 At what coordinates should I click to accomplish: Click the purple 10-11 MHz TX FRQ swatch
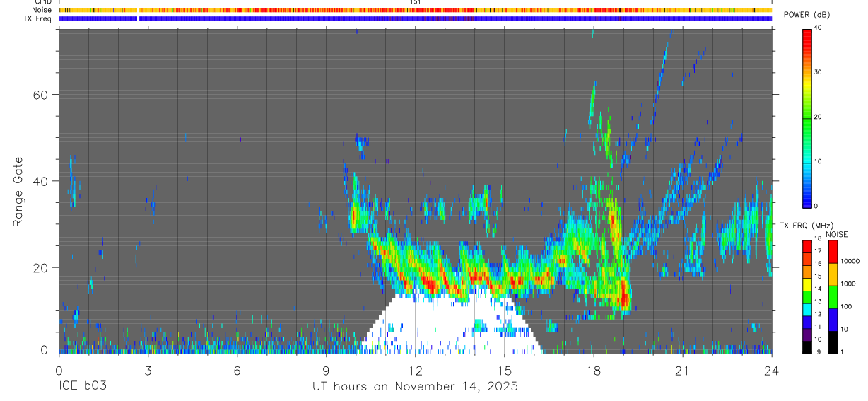click(807, 333)
